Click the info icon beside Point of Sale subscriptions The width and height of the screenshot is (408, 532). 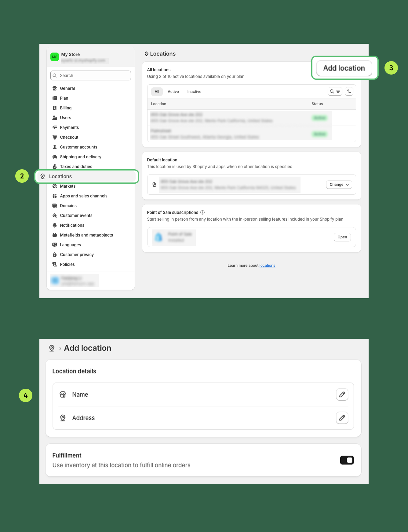tap(202, 212)
